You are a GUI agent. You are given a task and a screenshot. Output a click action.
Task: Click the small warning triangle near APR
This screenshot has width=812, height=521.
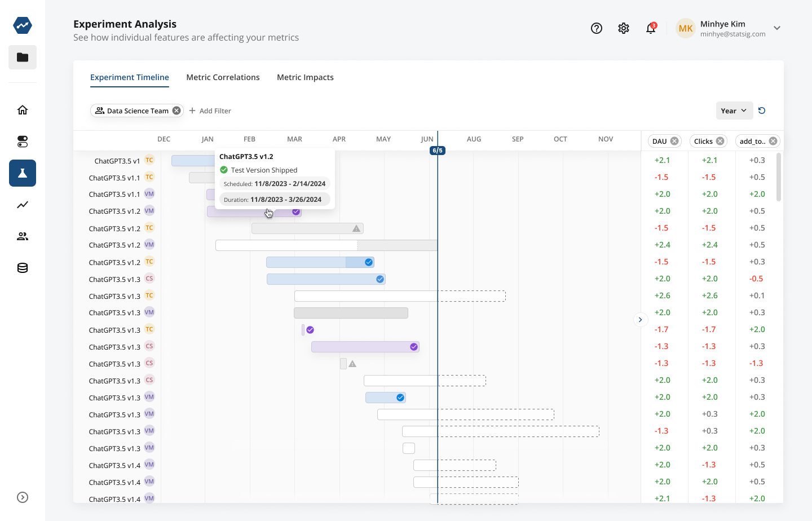click(x=352, y=364)
